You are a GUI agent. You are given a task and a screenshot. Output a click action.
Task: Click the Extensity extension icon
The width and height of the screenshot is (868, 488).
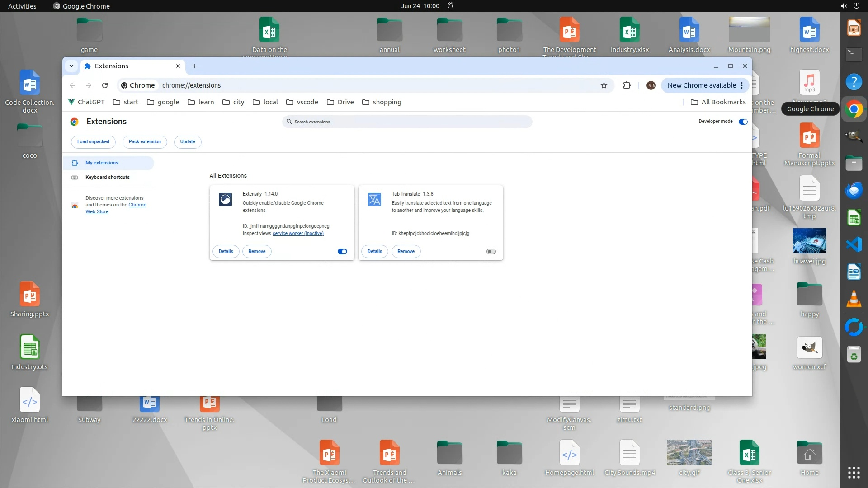click(225, 199)
